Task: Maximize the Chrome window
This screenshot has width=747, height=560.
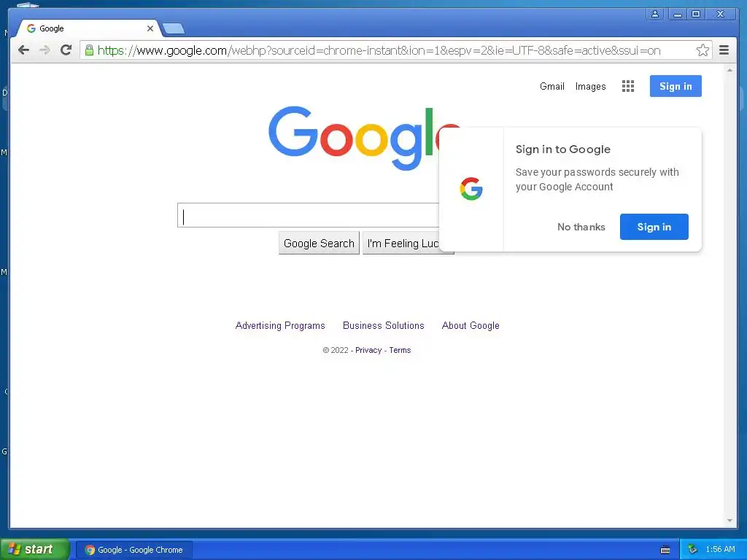Action: (695, 14)
